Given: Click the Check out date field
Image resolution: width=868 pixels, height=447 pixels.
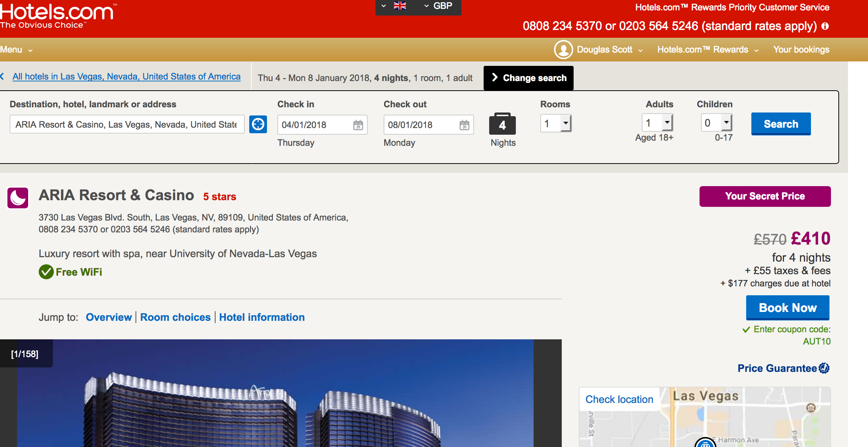Looking at the screenshot, I should point(428,125).
